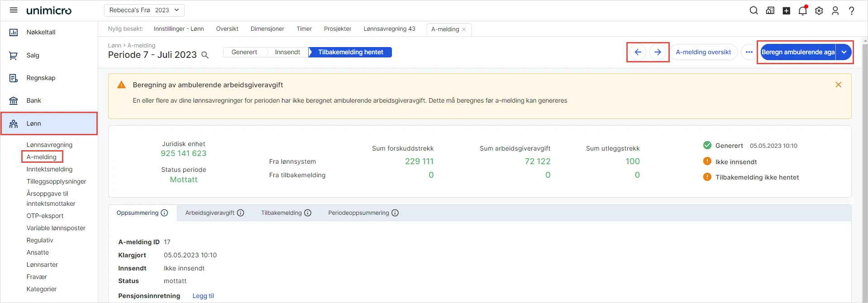This screenshot has width=868, height=303.
Task: Open Fravær in sidebar
Action: tap(37, 277)
